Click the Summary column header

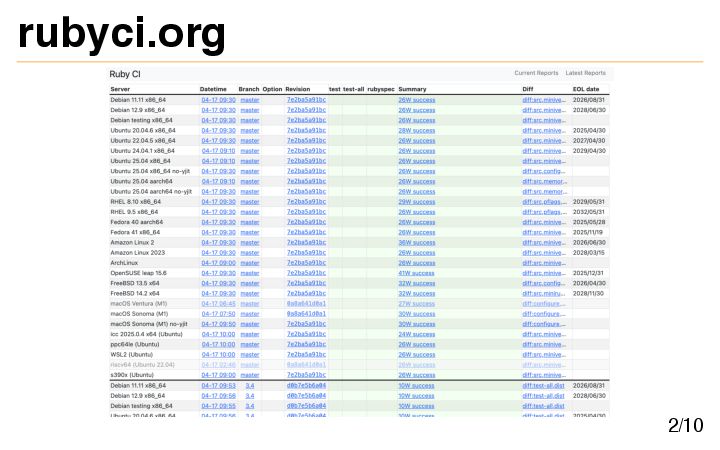(412, 89)
